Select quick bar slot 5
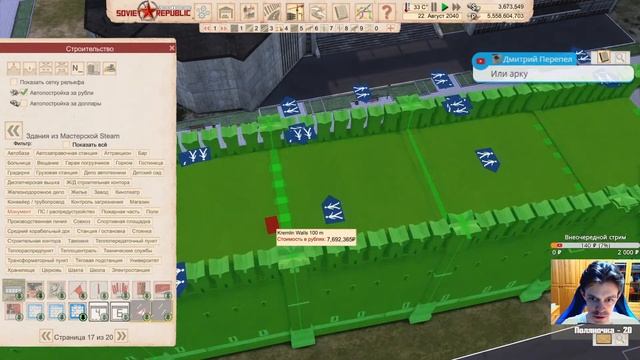Viewport: 640px width, 360px height. [298, 28]
